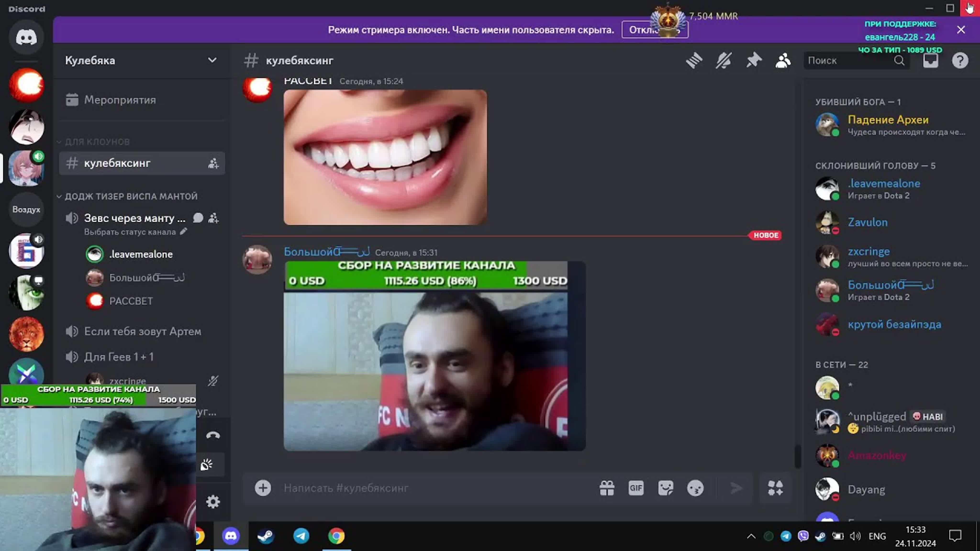Open threads icon in channel header
This screenshot has height=551, width=980.
point(694,61)
